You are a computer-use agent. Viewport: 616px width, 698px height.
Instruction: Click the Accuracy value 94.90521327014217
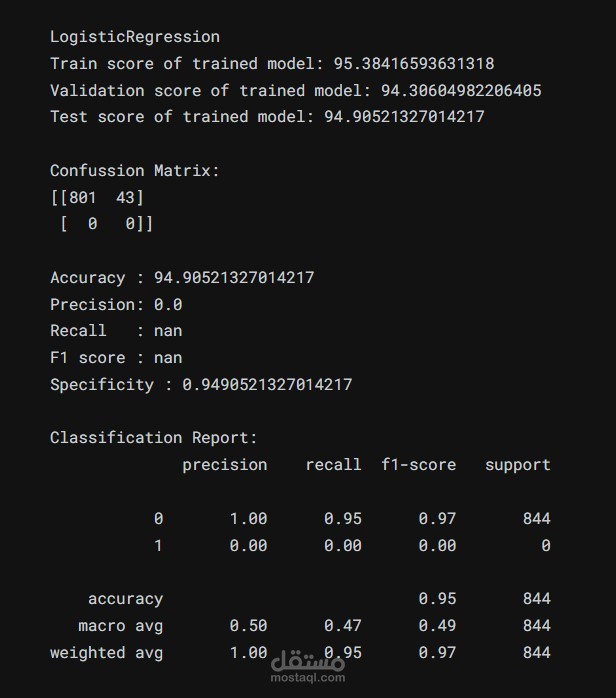tap(234, 278)
